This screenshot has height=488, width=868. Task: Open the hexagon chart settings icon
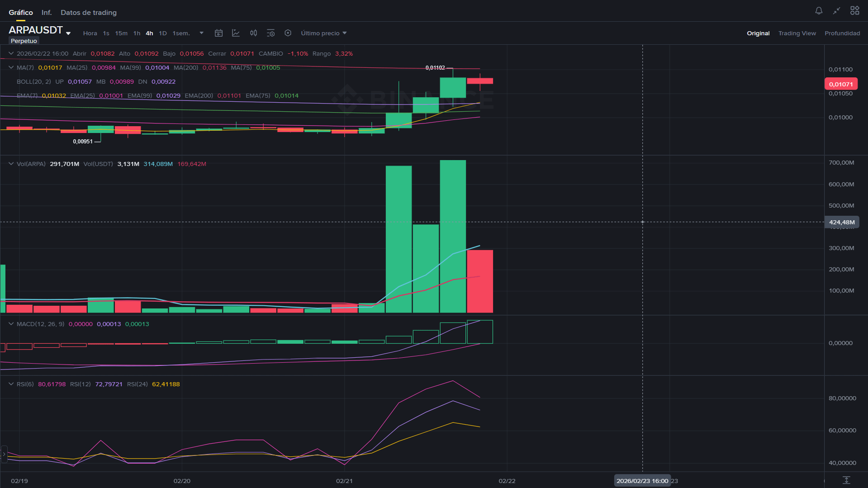[x=288, y=33]
